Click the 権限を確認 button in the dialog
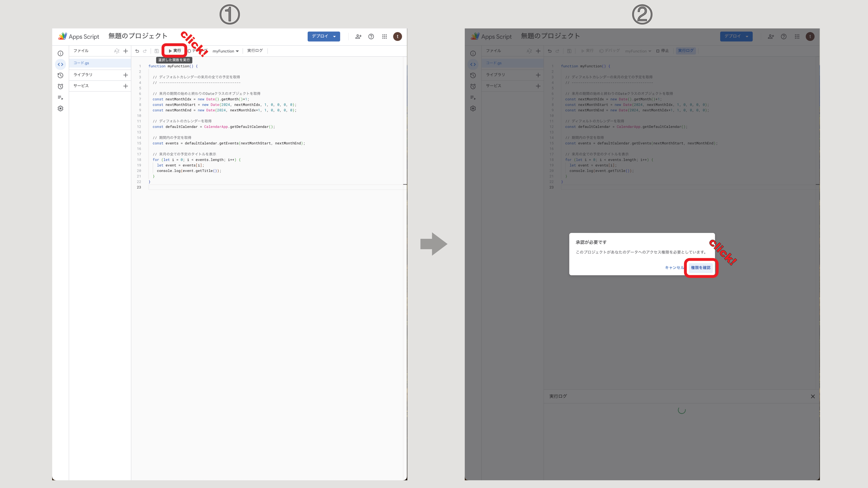Screen dimensions: 868x488 point(701,268)
